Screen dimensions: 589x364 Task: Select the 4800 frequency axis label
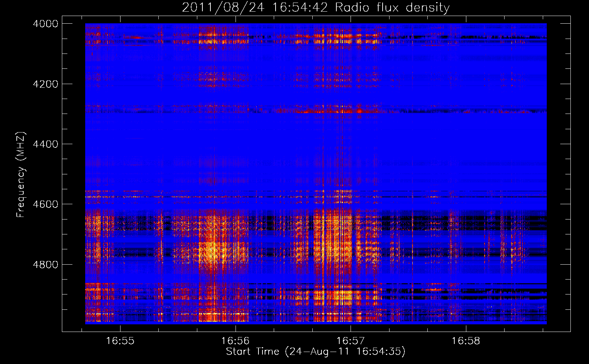pos(46,264)
